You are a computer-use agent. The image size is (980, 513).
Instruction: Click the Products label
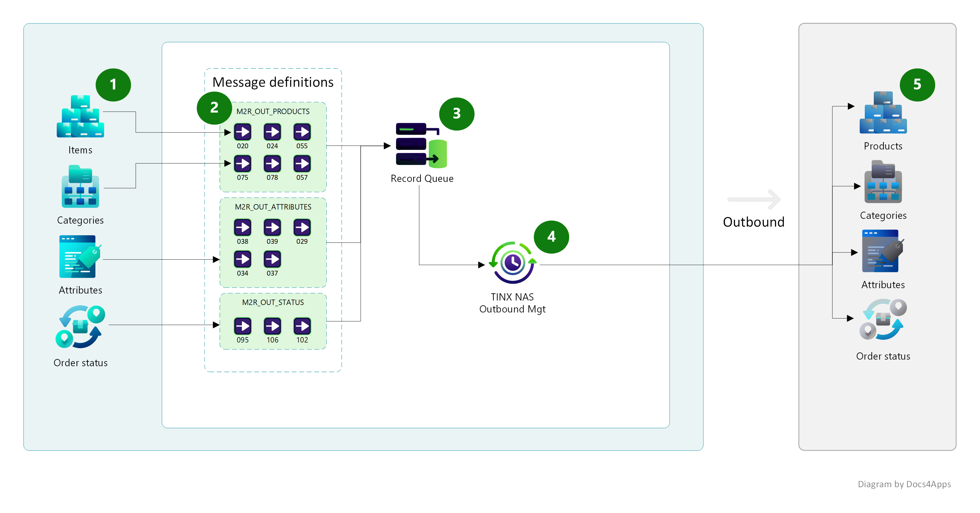pyautogui.click(x=883, y=146)
